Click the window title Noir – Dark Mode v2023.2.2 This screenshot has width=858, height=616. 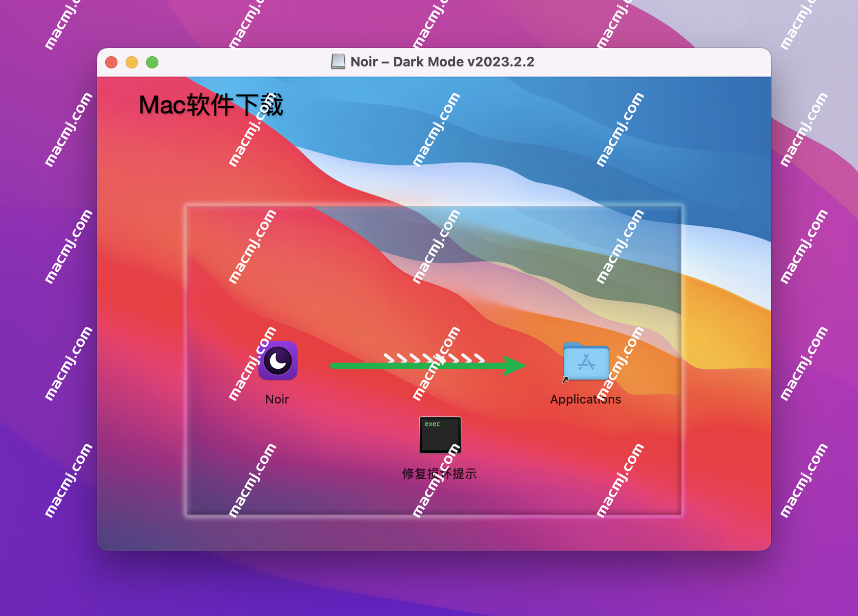tap(442, 62)
